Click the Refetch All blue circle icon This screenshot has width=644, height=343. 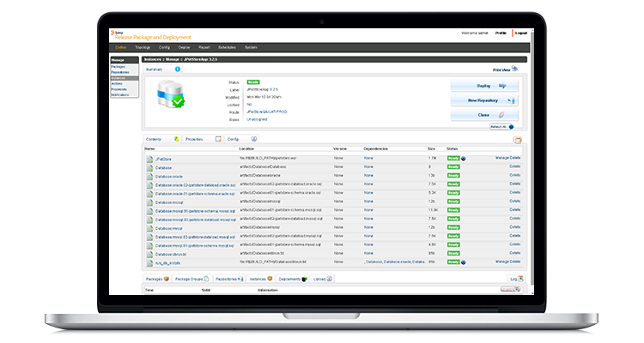coord(512,127)
